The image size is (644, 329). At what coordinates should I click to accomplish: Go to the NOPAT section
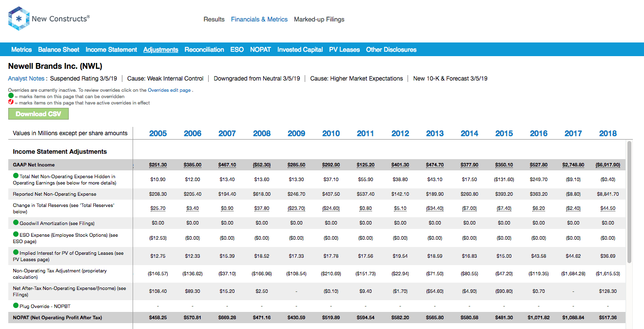(x=260, y=49)
